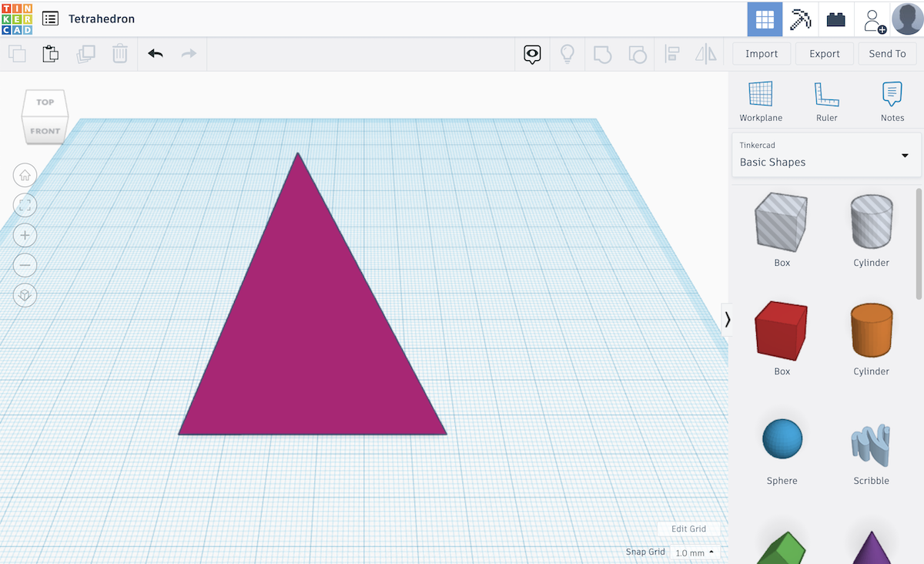This screenshot has width=924, height=564.
Task: Click the TOP face of view cube
Action: (x=45, y=102)
